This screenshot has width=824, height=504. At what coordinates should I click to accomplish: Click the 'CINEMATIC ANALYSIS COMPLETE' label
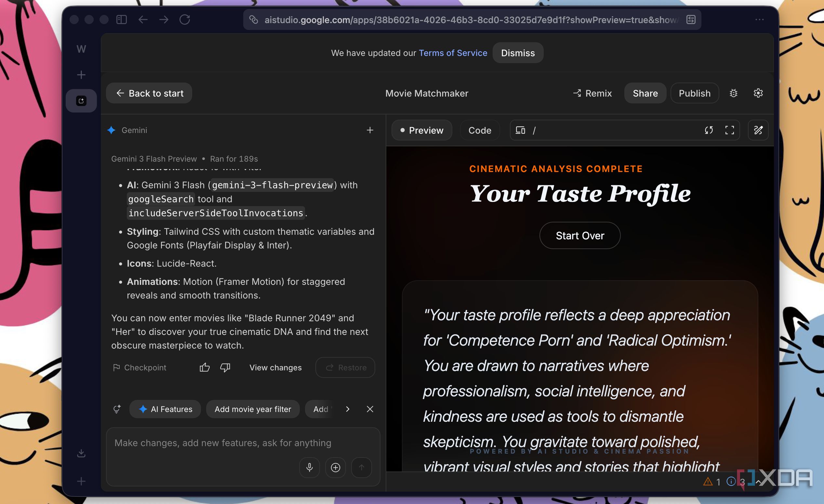pos(556,168)
